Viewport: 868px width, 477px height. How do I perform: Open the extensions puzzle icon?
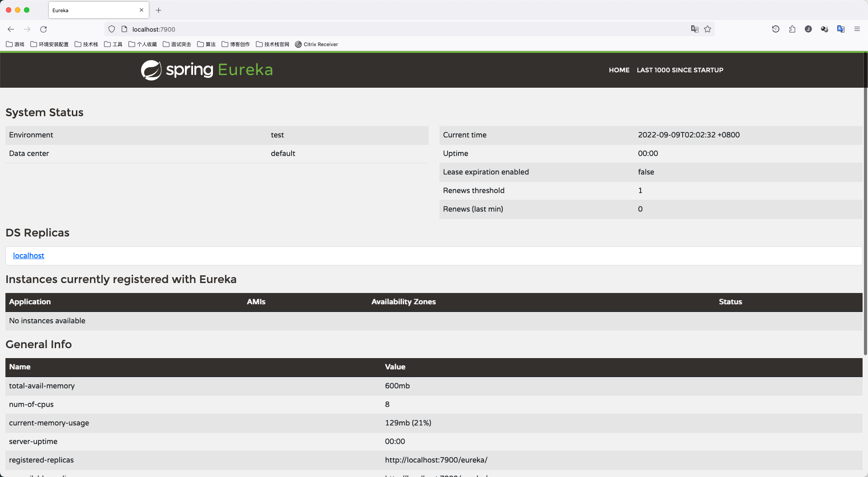792,29
